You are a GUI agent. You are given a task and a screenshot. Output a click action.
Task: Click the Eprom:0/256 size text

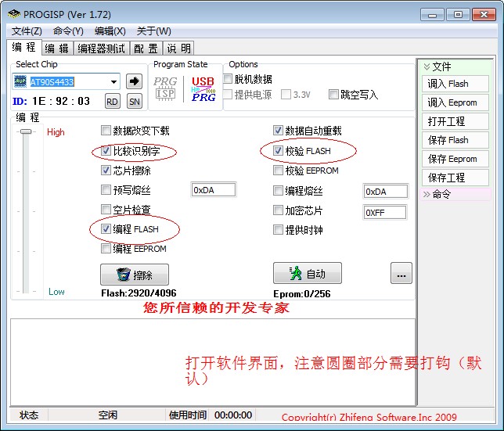(302, 294)
